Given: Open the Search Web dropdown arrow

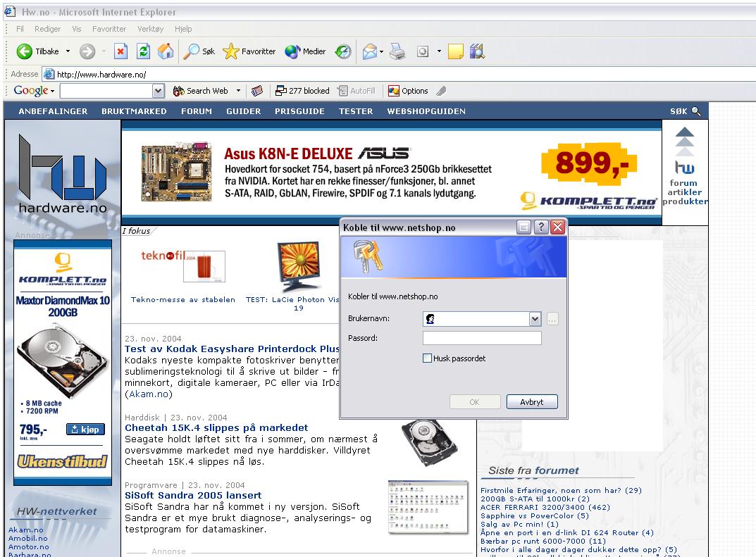Looking at the screenshot, I should 238,91.
